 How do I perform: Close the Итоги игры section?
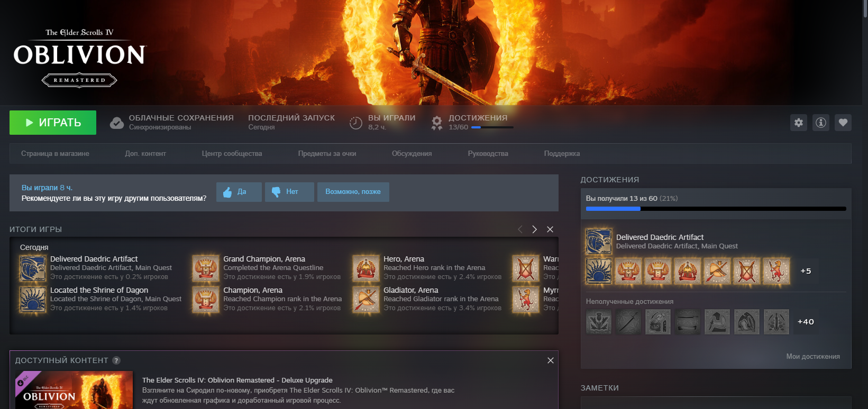(x=550, y=229)
